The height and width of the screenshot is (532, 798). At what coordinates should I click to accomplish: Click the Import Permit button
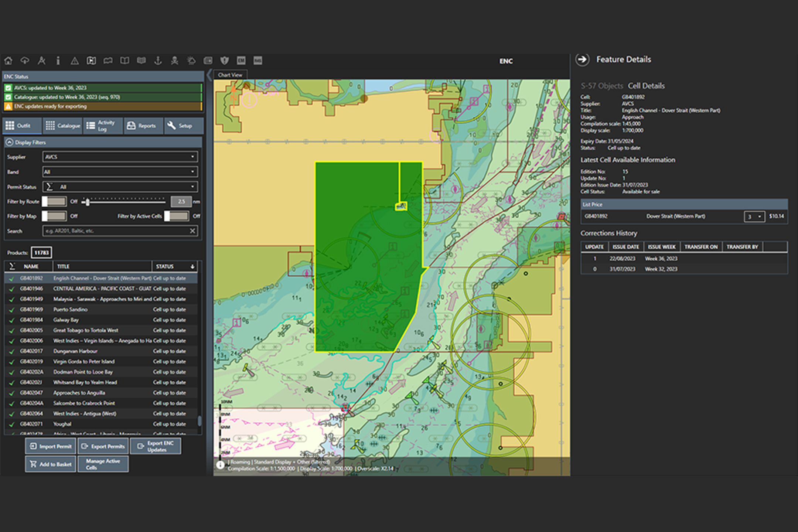(51, 446)
